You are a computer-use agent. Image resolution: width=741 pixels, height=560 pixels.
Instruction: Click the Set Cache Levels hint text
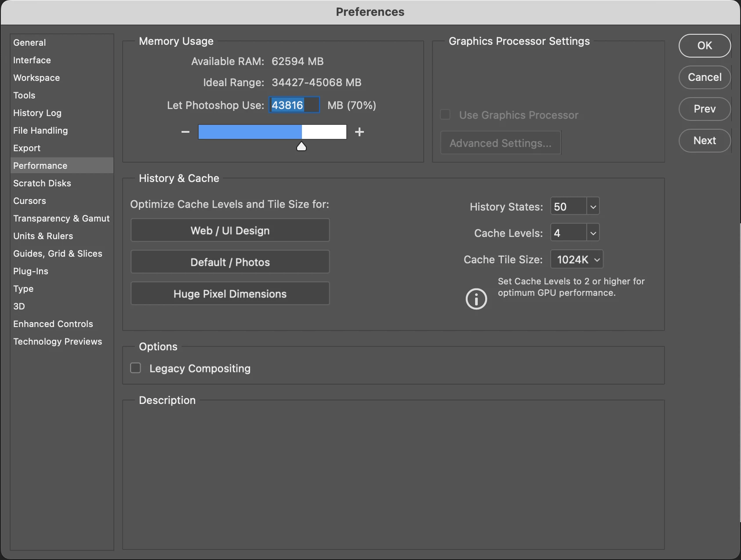[x=571, y=287]
